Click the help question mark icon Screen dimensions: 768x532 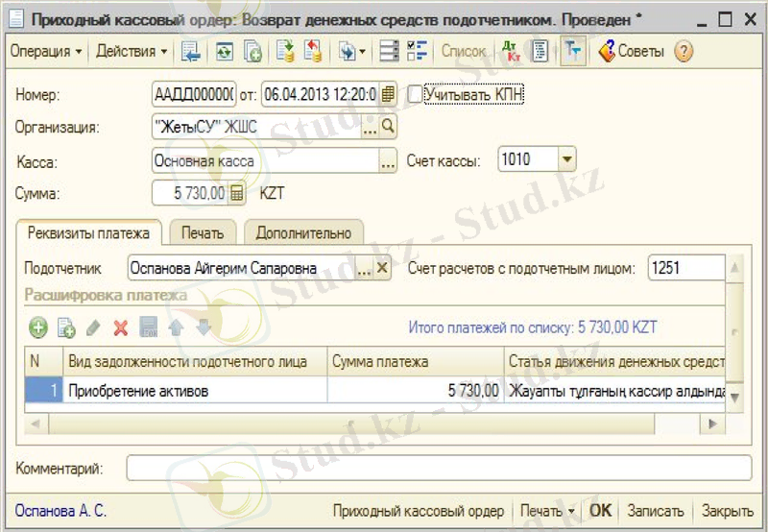[x=684, y=52]
